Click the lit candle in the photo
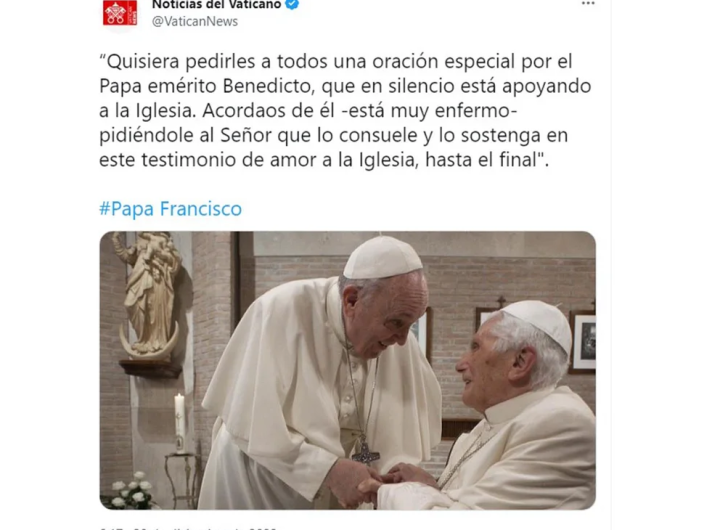 click(x=179, y=422)
